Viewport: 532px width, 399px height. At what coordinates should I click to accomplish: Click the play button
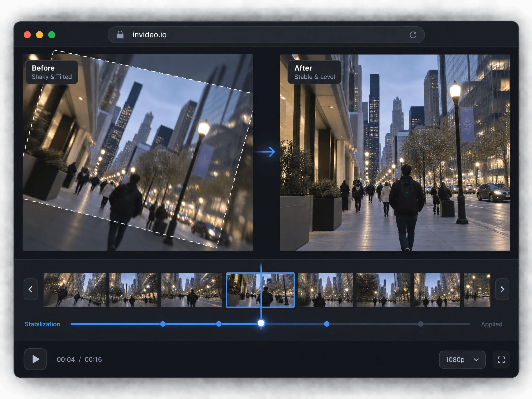click(x=35, y=359)
